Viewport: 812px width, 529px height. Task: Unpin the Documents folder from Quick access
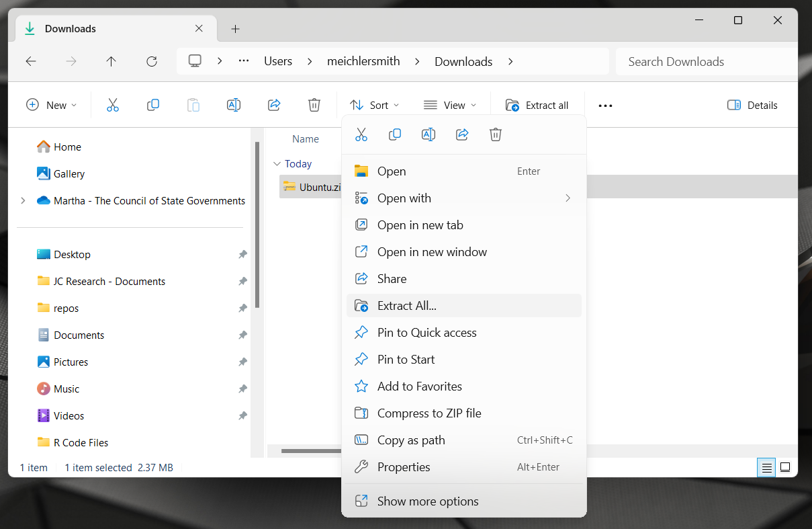(242, 335)
